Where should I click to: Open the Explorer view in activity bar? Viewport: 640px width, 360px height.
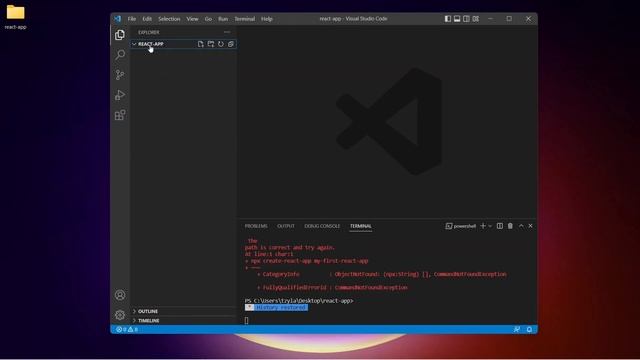[120, 35]
